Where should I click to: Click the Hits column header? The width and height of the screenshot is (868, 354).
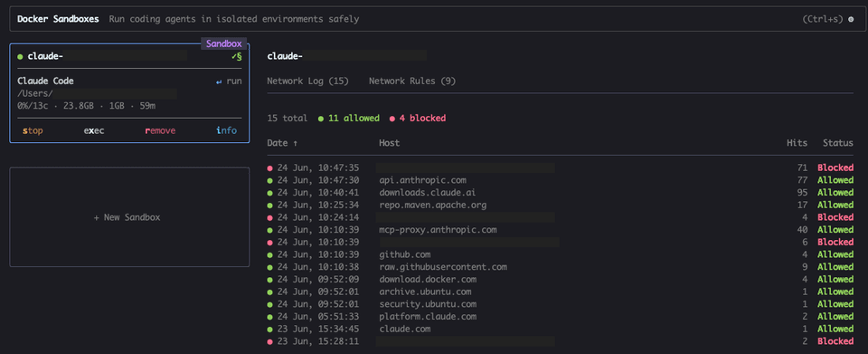(797, 143)
